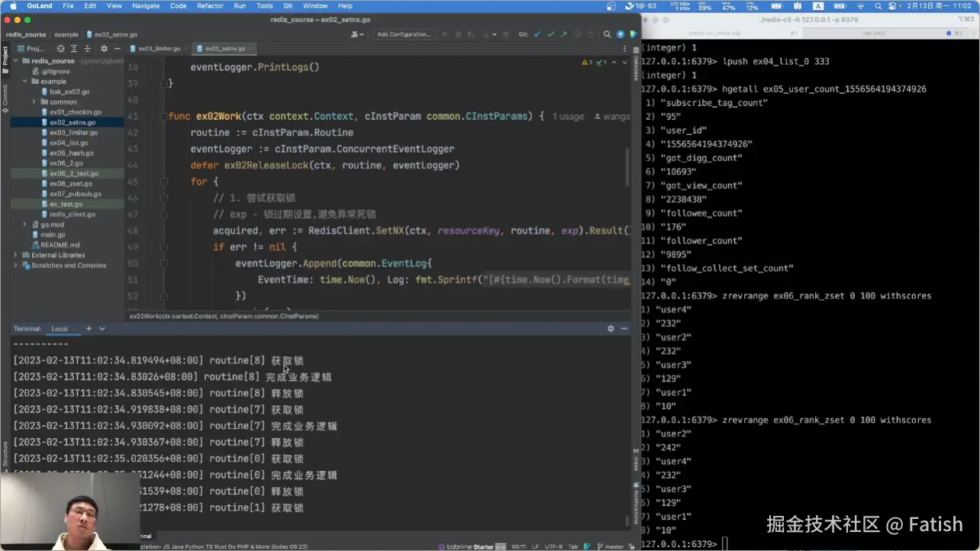980x551 pixels.
Task: Click the terminal panel vertical scrollbar
Action: pyautogui.click(x=628, y=521)
